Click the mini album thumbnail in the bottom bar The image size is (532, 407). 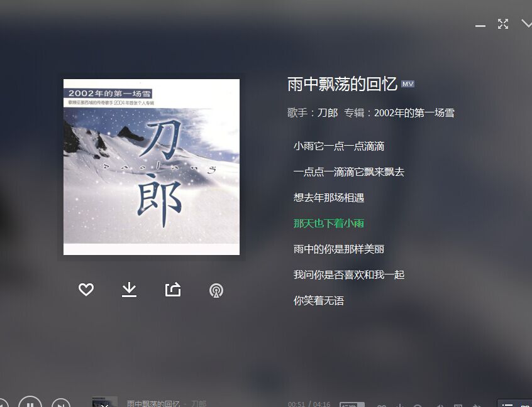[104, 402]
